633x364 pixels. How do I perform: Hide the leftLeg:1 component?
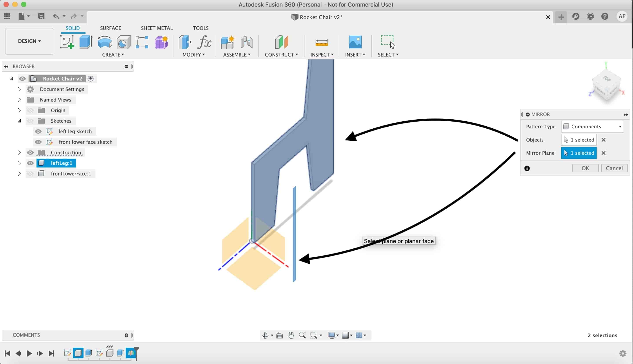[30, 163]
